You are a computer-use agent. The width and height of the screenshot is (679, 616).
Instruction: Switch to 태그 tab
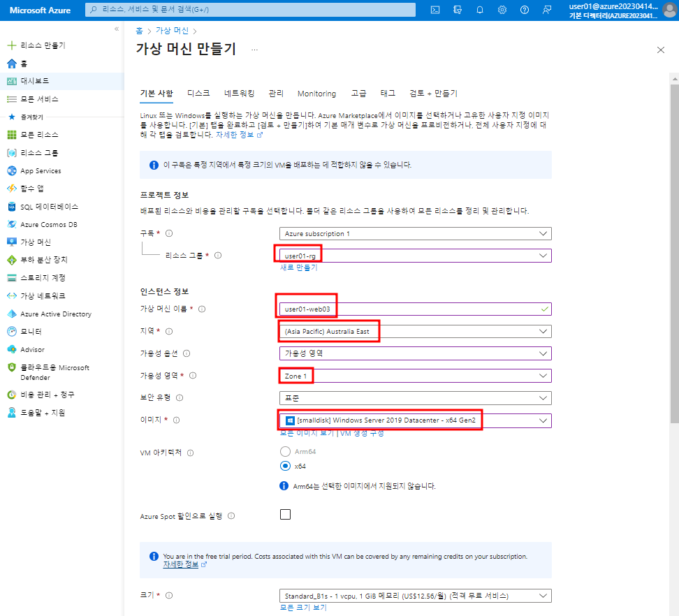pyautogui.click(x=388, y=93)
